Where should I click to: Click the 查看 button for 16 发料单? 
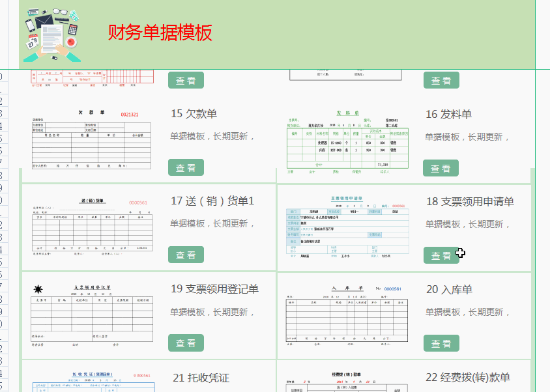pos(441,167)
